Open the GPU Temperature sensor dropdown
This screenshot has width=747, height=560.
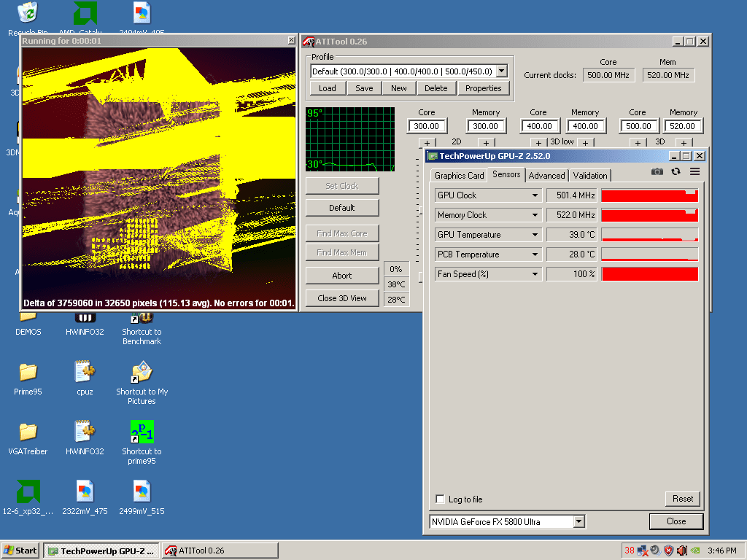tap(535, 235)
